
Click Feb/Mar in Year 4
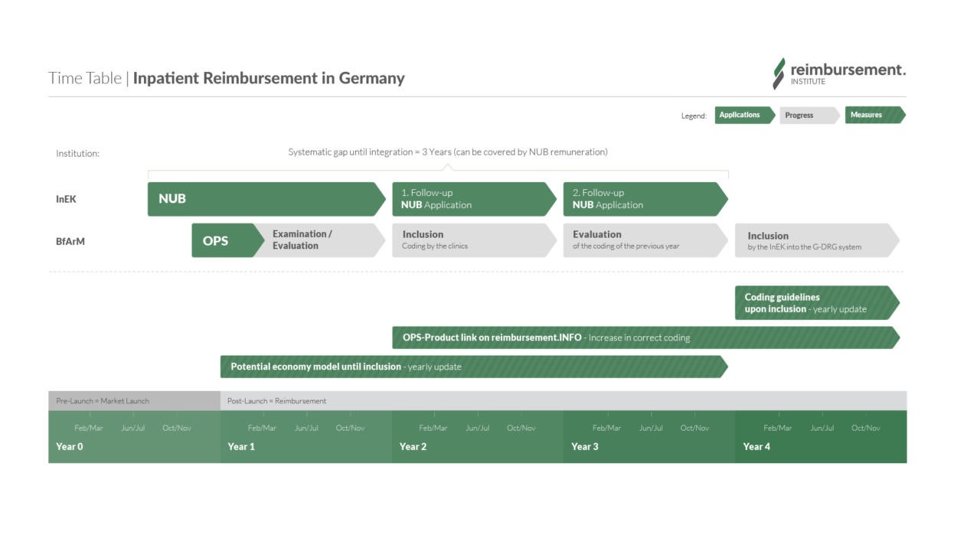pos(778,429)
